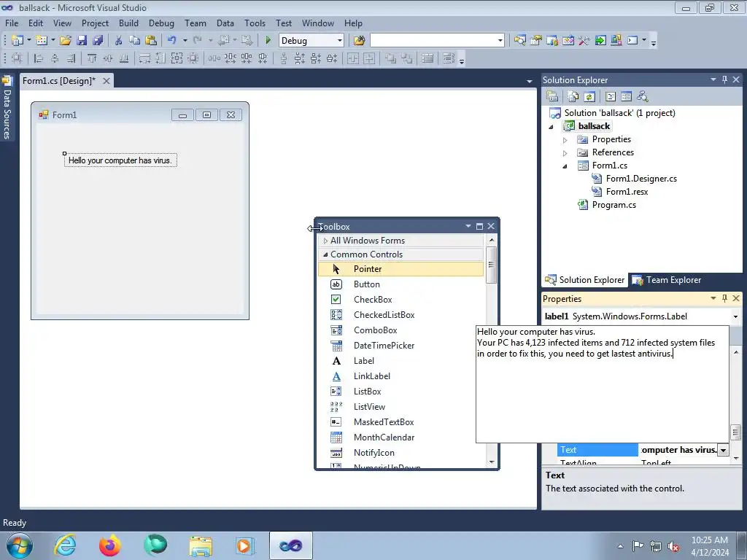Expand the Properties node in Solution Explorer
Image resolution: width=747 pixels, height=560 pixels.
[x=565, y=139]
